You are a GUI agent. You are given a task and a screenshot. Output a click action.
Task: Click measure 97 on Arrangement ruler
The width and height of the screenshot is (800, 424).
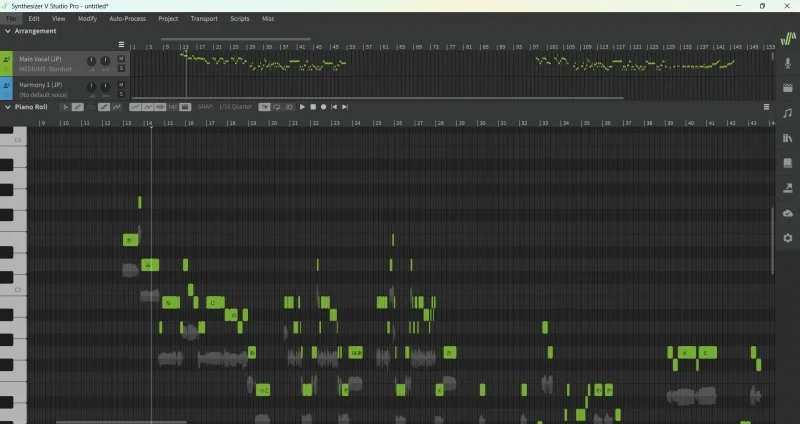click(x=535, y=47)
